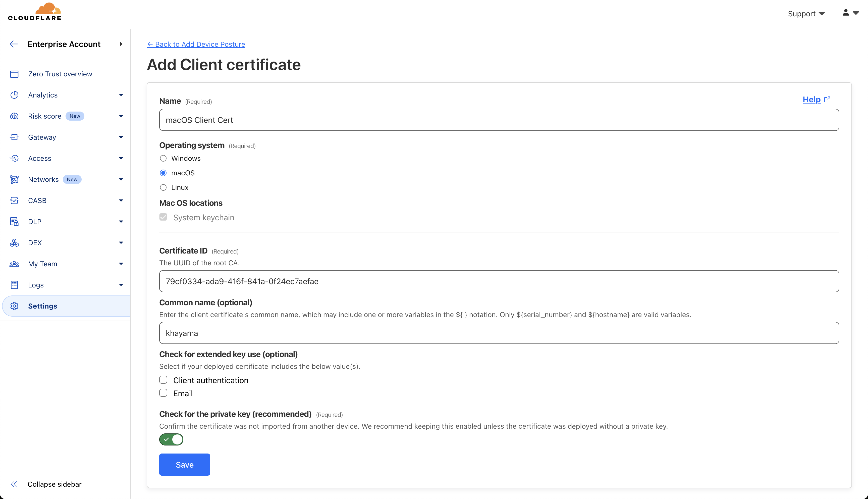Select the Linux radio button
The image size is (868, 499).
164,187
